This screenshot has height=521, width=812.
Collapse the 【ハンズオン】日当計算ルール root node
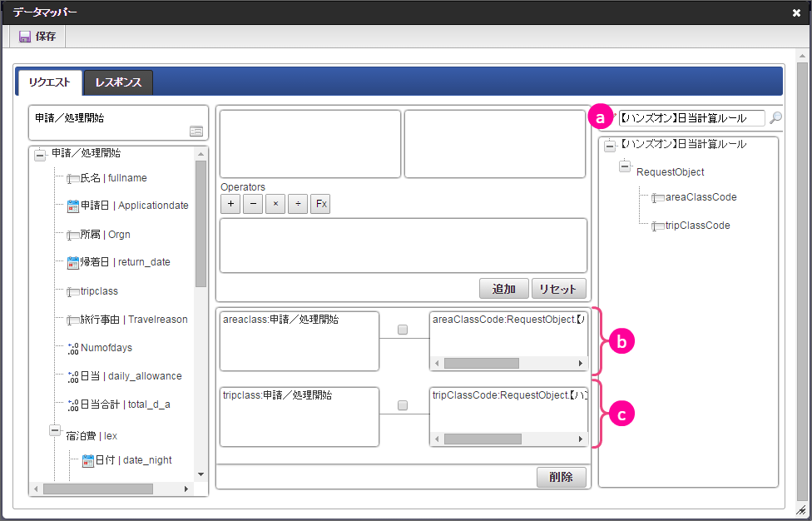click(x=610, y=145)
